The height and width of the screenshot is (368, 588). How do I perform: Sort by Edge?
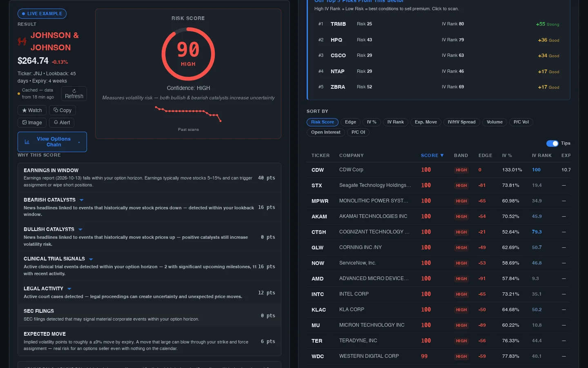click(350, 122)
